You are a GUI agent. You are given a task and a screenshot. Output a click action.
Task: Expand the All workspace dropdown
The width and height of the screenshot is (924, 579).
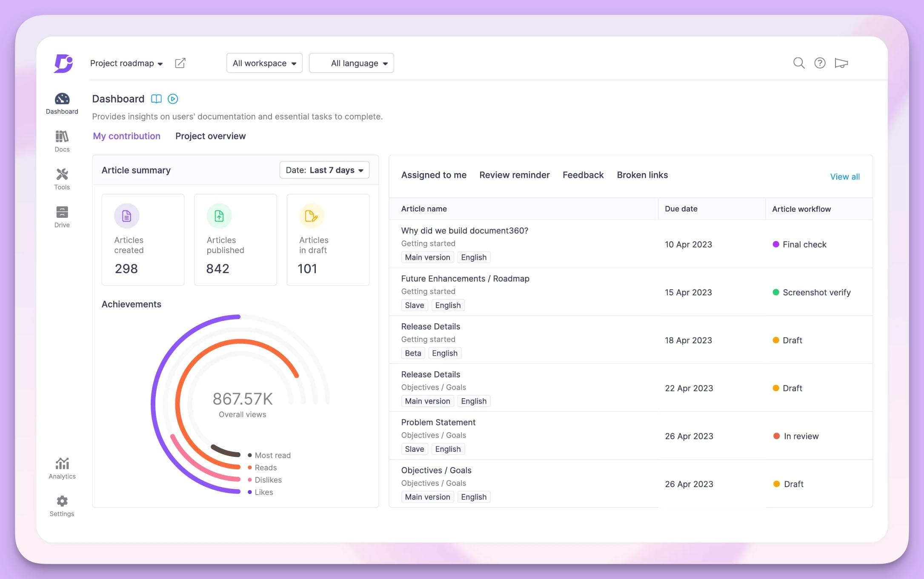(x=264, y=63)
